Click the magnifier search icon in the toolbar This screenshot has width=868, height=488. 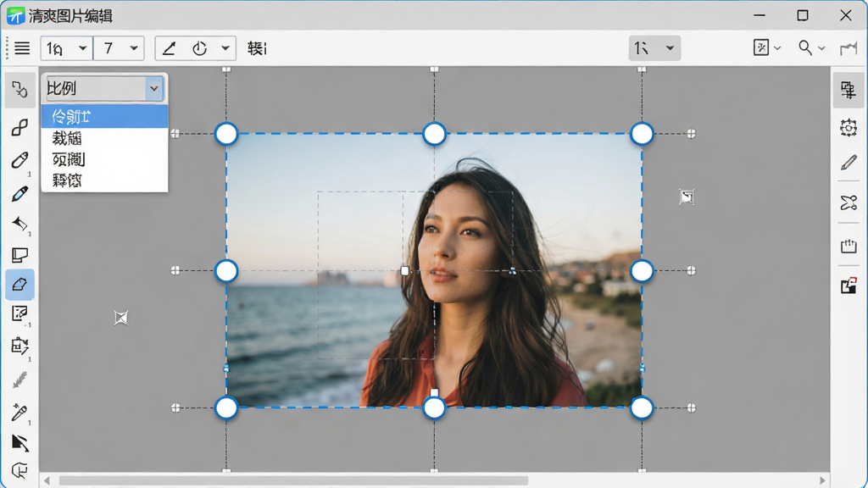[x=805, y=48]
